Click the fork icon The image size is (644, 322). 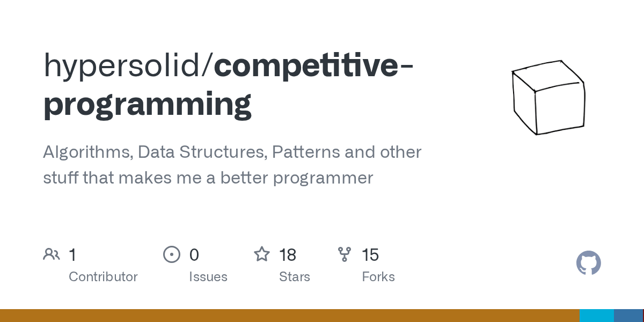[x=344, y=254]
